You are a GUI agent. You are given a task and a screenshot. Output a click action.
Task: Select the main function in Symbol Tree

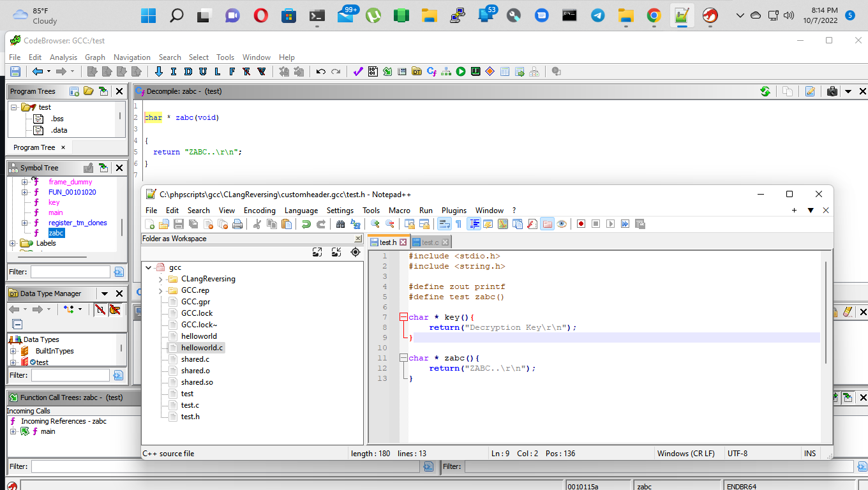[x=56, y=212]
